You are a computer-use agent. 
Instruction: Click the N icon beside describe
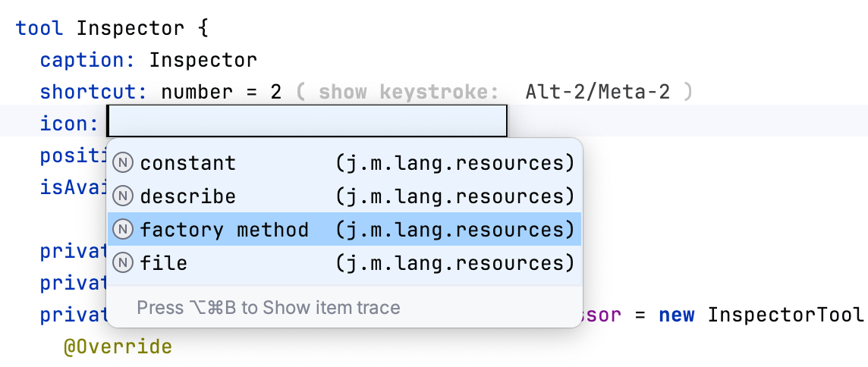(x=123, y=196)
